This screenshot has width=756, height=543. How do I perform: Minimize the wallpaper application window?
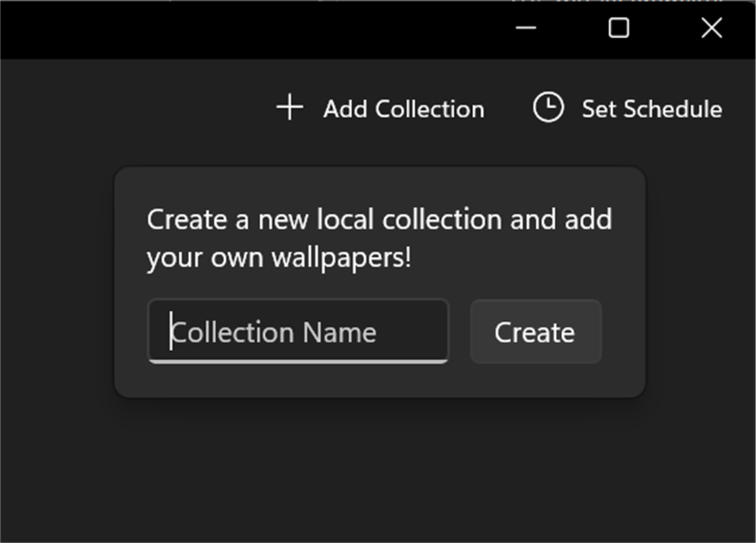526,29
